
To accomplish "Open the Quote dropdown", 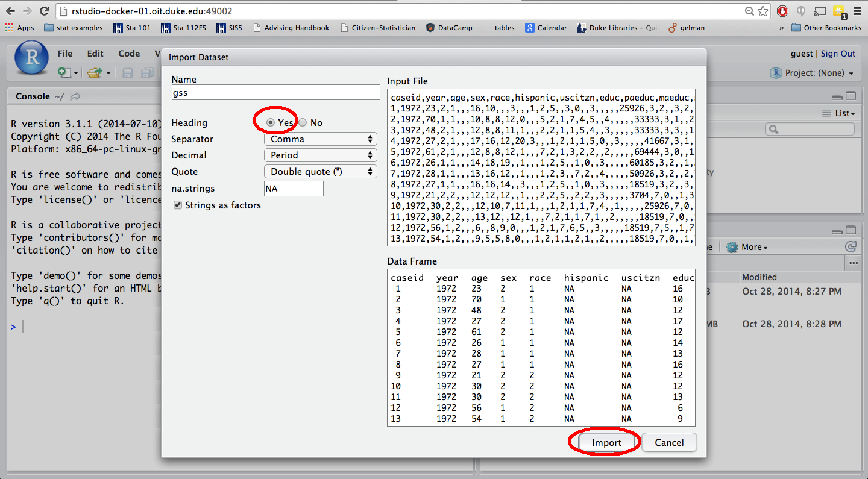I will [321, 172].
